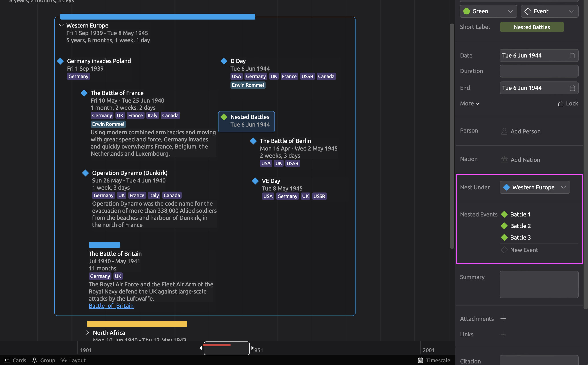
Task: Click the D Day blue diamond marker
Action: pyautogui.click(x=224, y=61)
